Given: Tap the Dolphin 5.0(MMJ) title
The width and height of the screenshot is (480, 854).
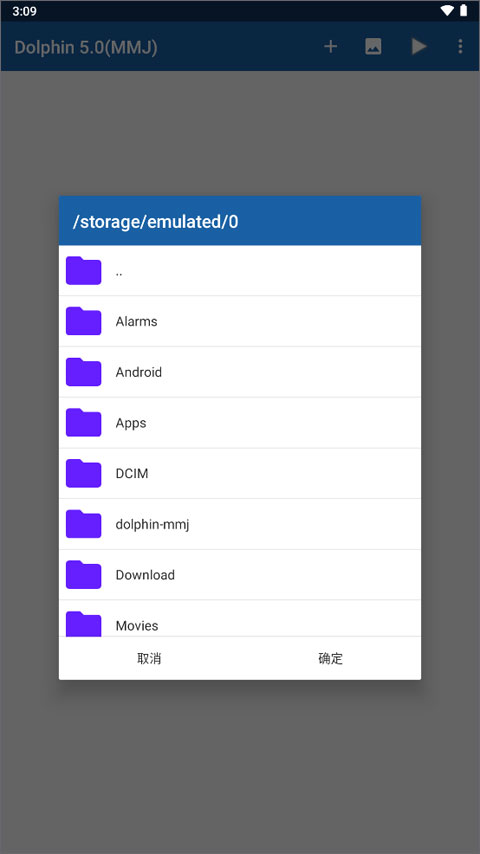Looking at the screenshot, I should (86, 47).
